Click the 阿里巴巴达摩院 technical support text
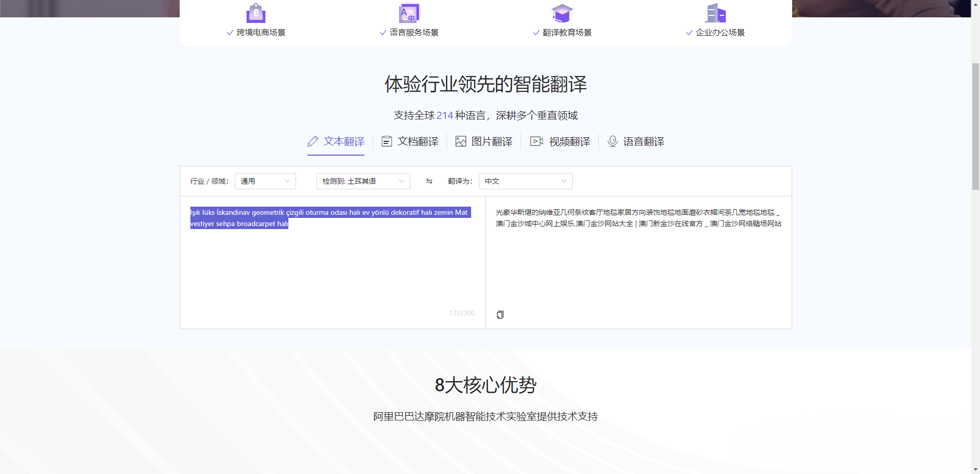 [x=486, y=416]
